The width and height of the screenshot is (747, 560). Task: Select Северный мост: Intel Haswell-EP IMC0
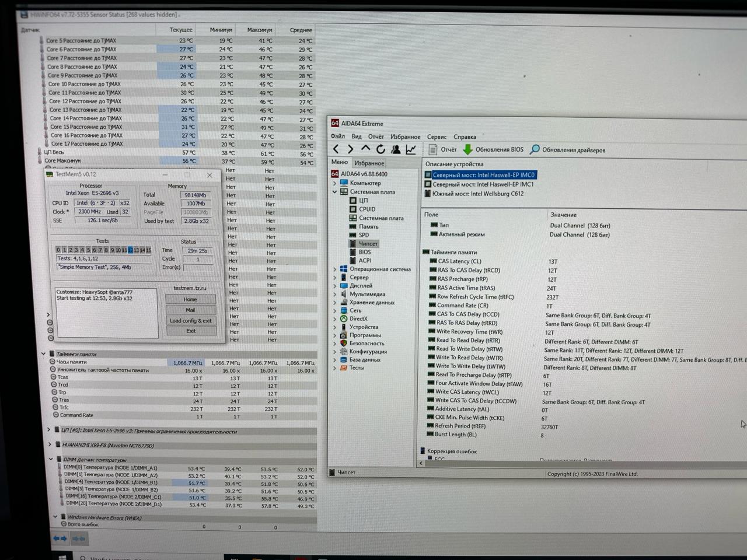480,175
